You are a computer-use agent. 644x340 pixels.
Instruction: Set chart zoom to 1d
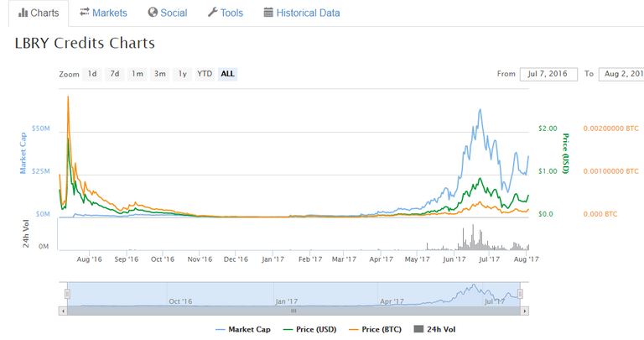(x=92, y=74)
